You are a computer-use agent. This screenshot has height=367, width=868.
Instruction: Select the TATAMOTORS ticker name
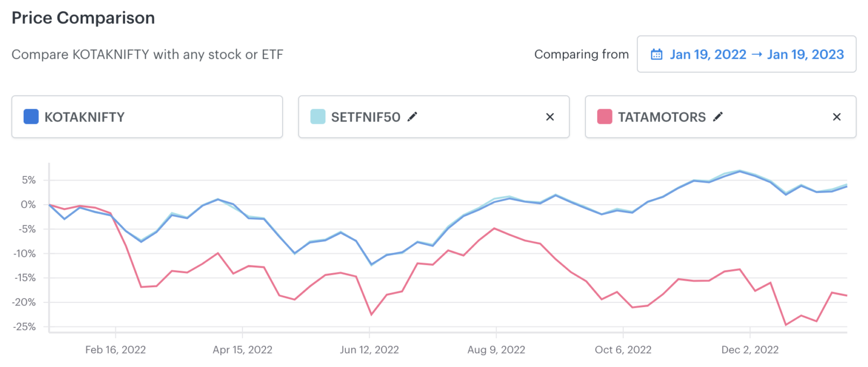[x=662, y=117]
